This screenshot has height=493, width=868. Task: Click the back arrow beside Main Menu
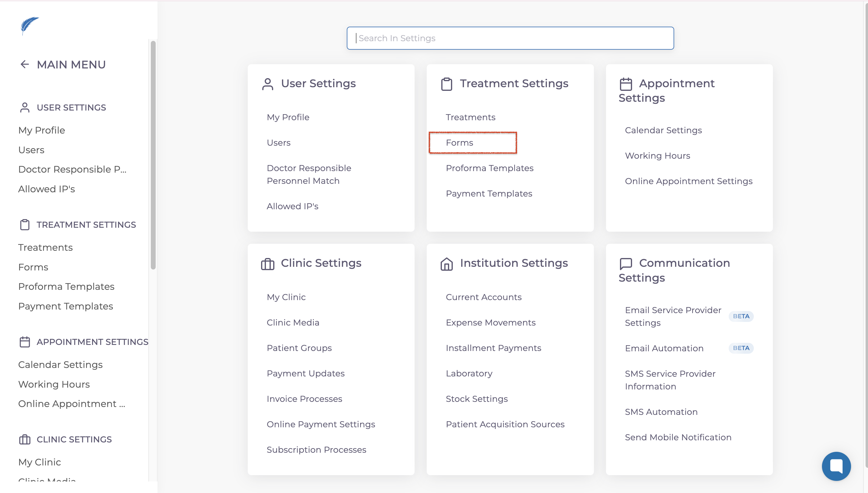25,64
